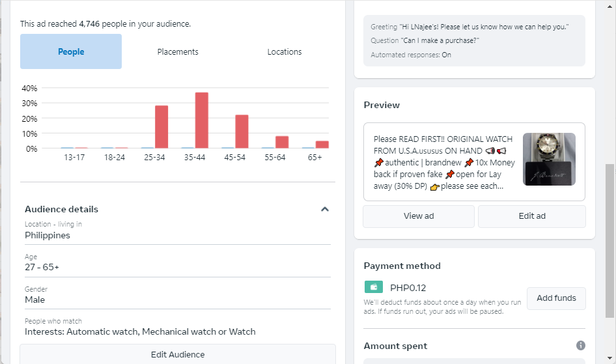Click the info icon next to Amount spent
The image size is (616, 364).
click(580, 346)
